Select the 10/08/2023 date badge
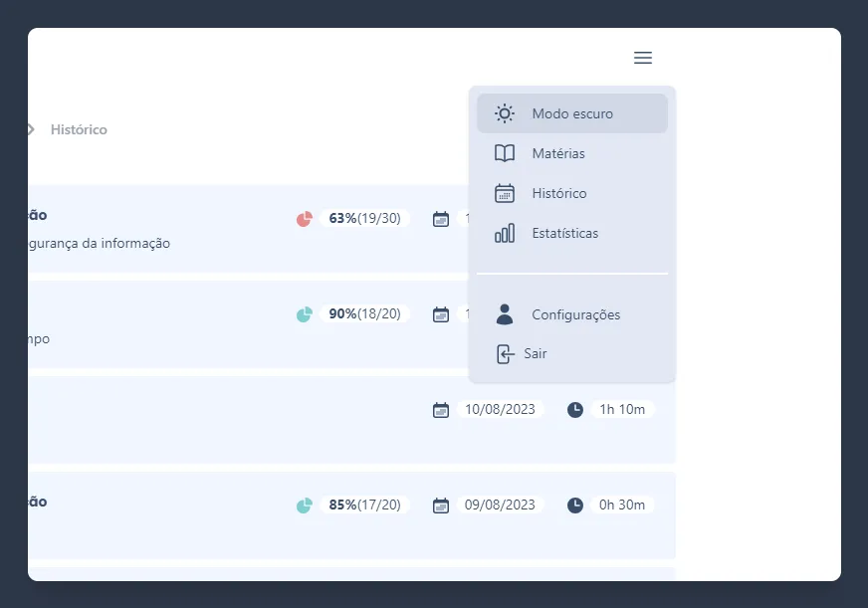 point(500,409)
